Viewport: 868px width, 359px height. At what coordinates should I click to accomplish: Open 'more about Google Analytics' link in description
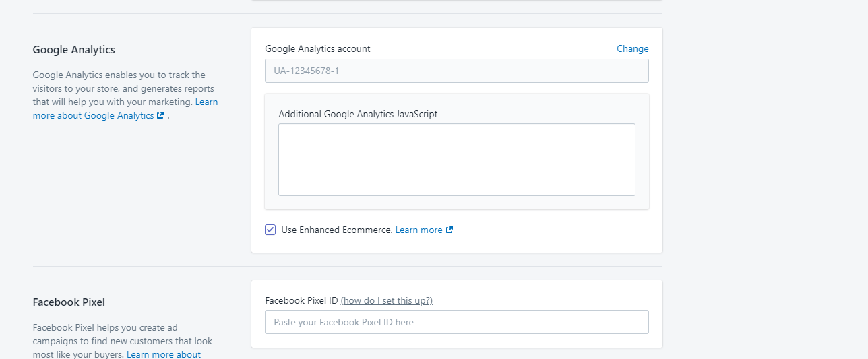94,115
